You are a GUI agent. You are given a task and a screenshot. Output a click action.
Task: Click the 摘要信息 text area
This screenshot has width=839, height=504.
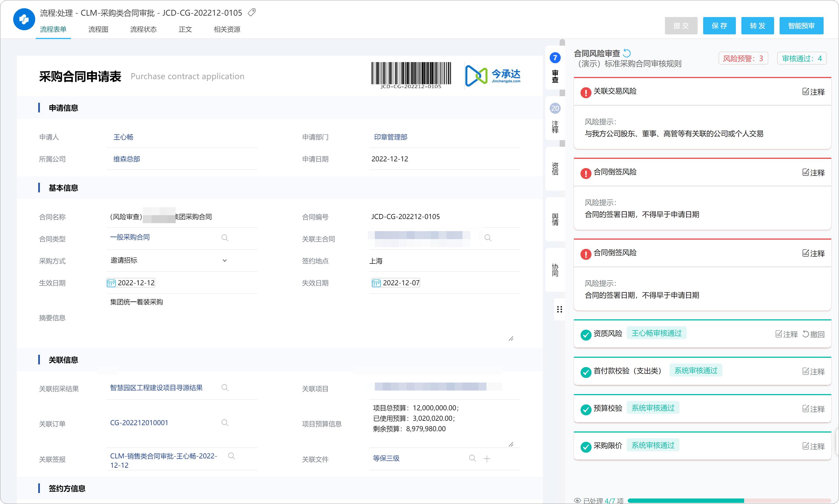pyautogui.click(x=311, y=318)
